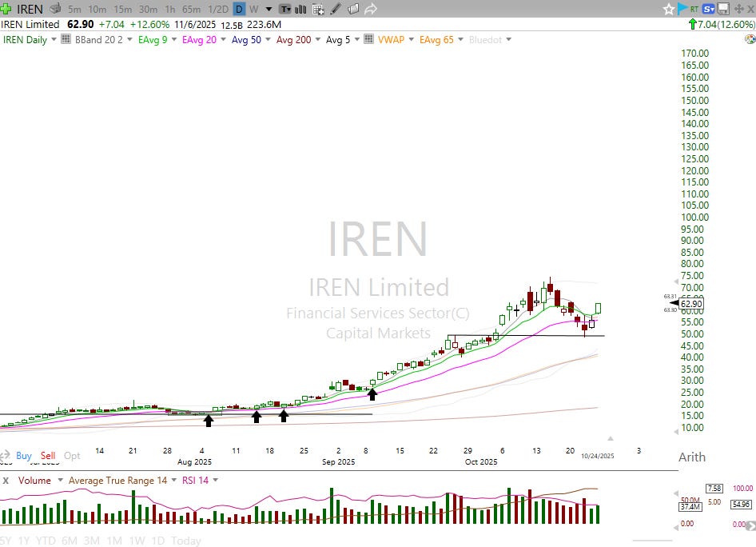Set range to Today
The width and height of the screenshot is (756, 547).
coord(185,541)
